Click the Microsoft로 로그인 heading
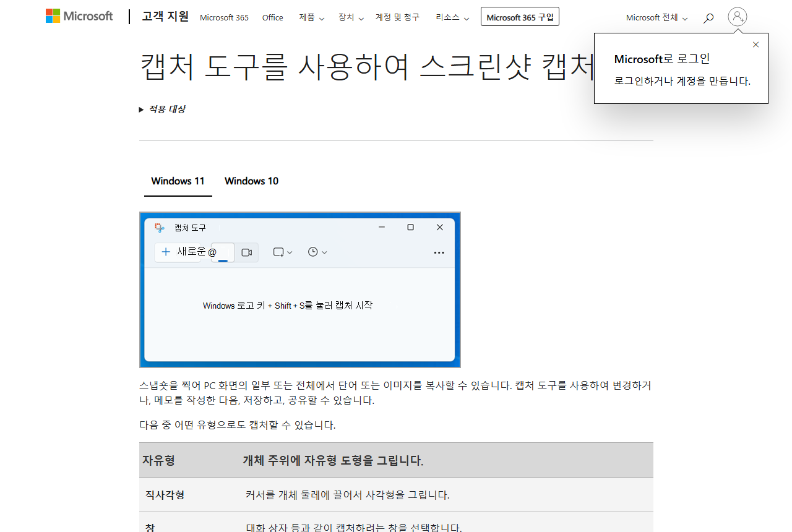The image size is (792, 532). [x=662, y=59]
